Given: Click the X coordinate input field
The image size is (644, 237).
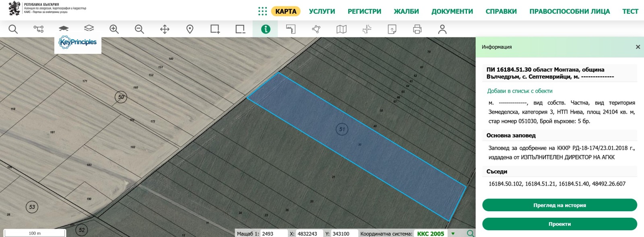Looking at the screenshot, I should pos(310,234).
